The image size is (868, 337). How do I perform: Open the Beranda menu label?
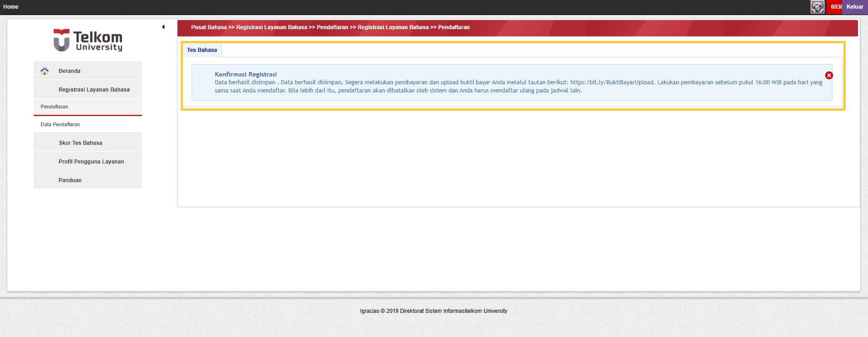tap(70, 71)
